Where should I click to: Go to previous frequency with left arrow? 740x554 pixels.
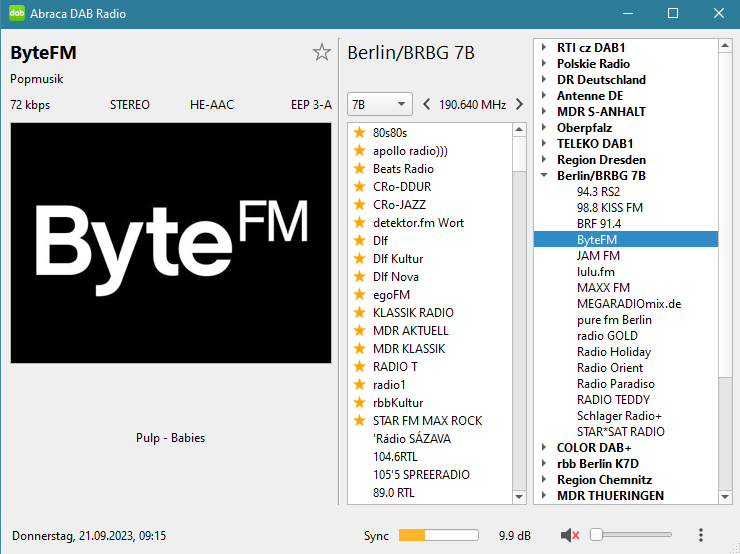[426, 104]
